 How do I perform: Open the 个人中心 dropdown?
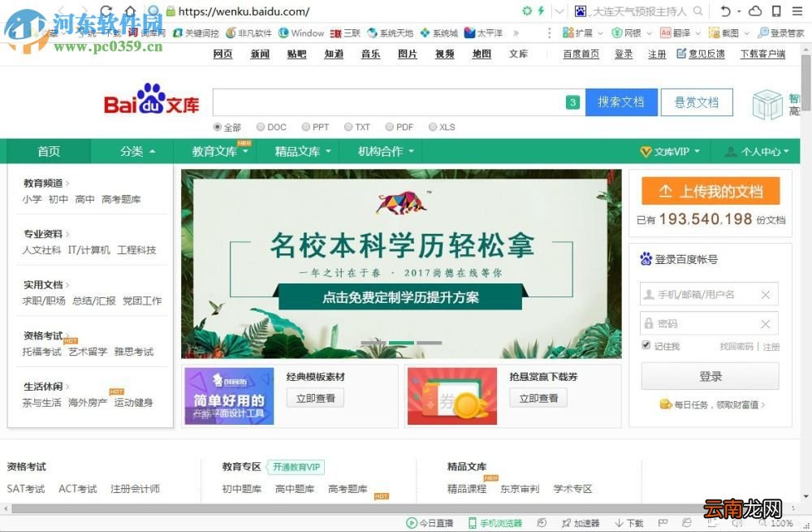click(x=757, y=151)
